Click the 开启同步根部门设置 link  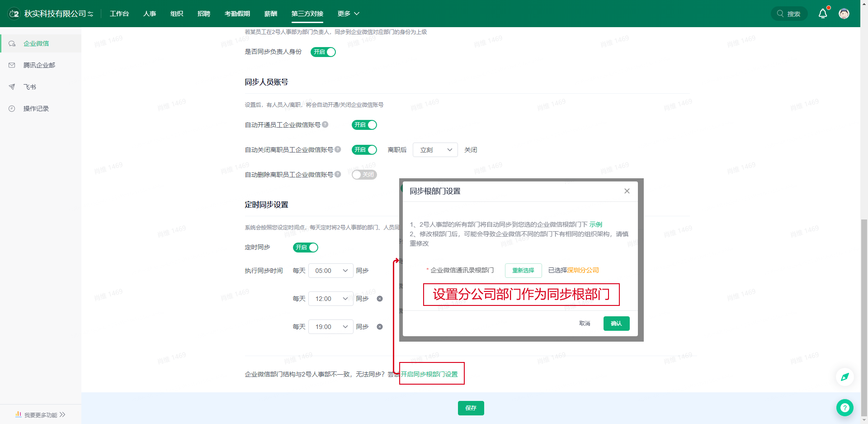click(429, 374)
